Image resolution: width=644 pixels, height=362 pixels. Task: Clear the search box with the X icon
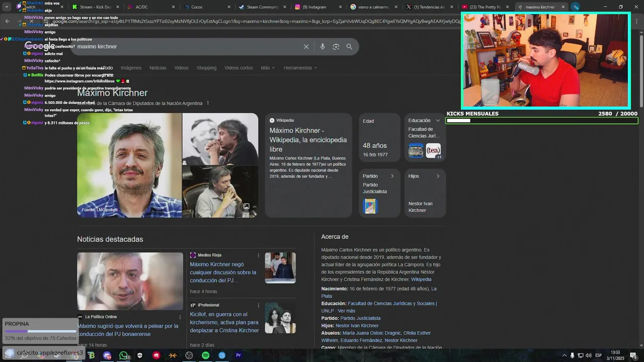[306, 47]
